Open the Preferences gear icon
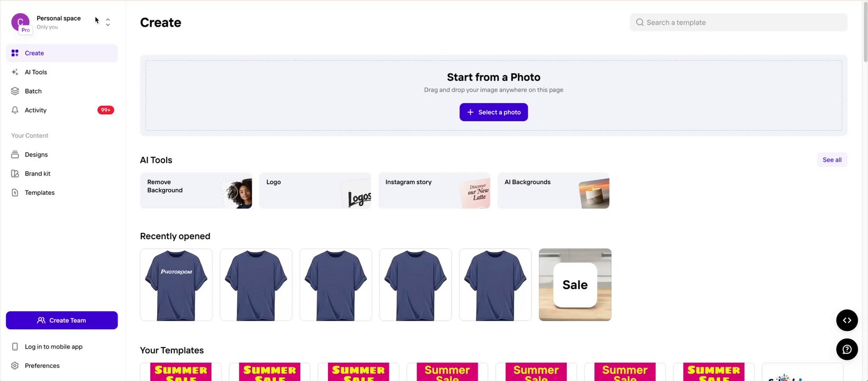 point(15,366)
